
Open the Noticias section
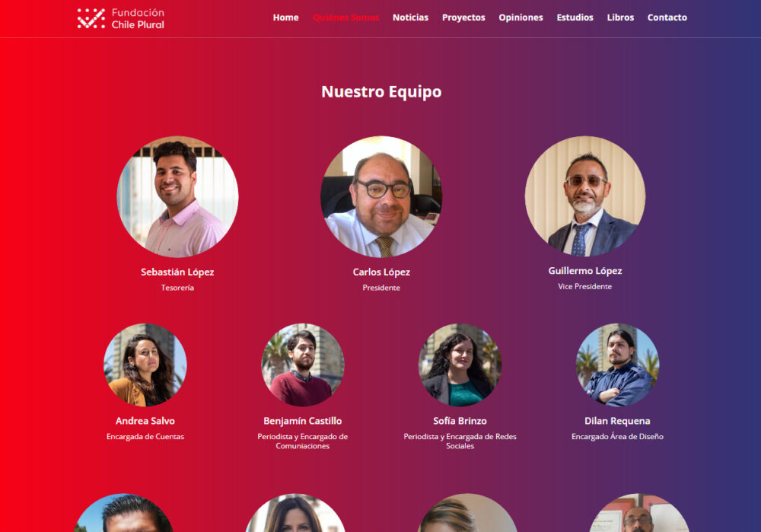411,18
